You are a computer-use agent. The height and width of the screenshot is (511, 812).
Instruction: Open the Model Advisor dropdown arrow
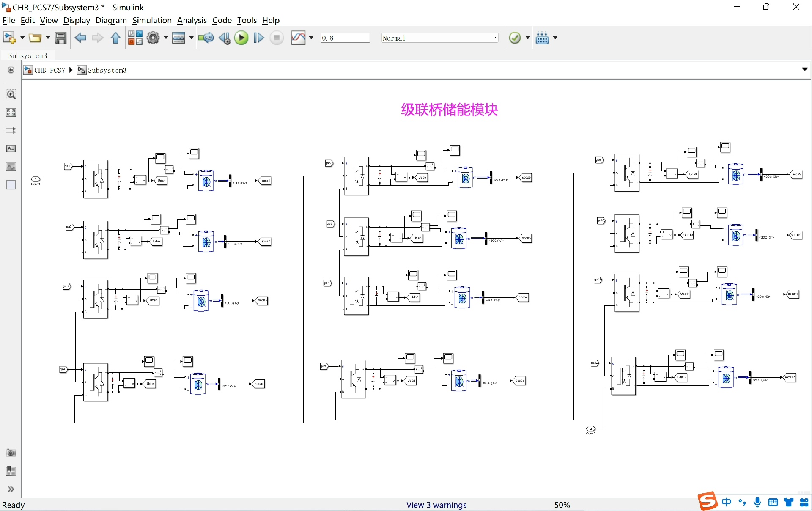click(527, 38)
